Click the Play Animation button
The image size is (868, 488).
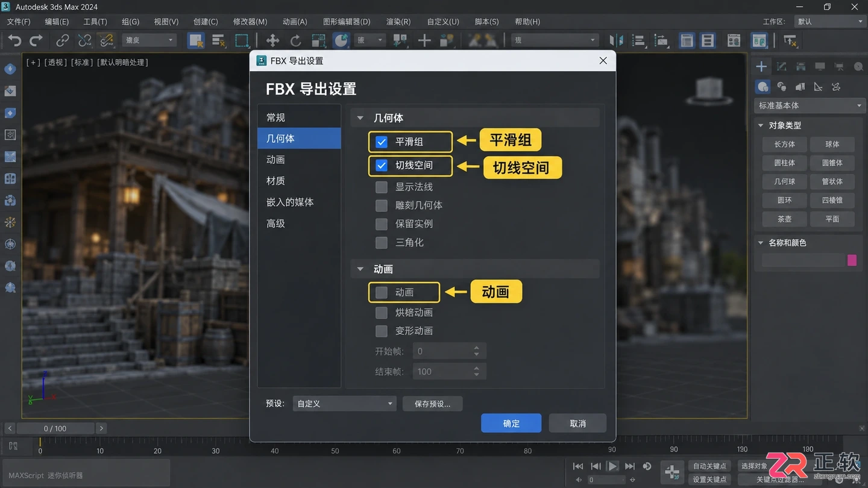pos(612,466)
